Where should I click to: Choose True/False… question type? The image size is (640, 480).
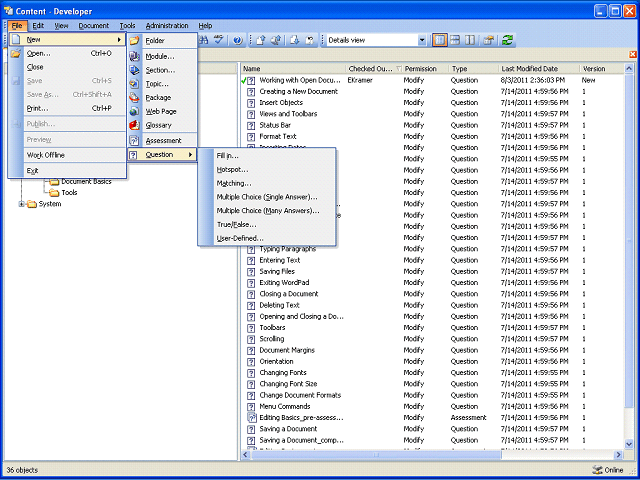(x=267, y=224)
